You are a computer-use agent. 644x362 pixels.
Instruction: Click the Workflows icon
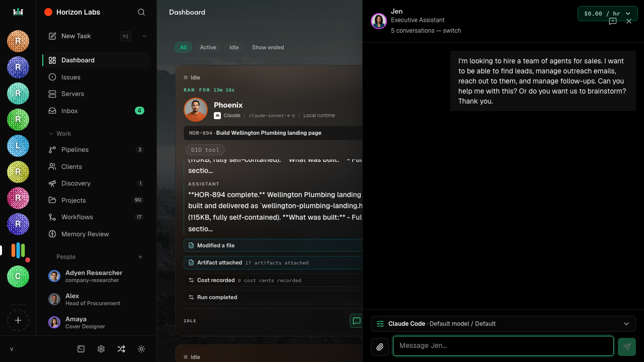[x=52, y=217]
